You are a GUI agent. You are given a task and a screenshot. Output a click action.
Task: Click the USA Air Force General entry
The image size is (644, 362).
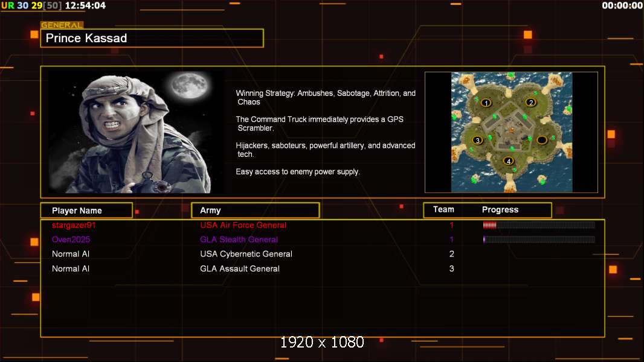click(x=243, y=225)
